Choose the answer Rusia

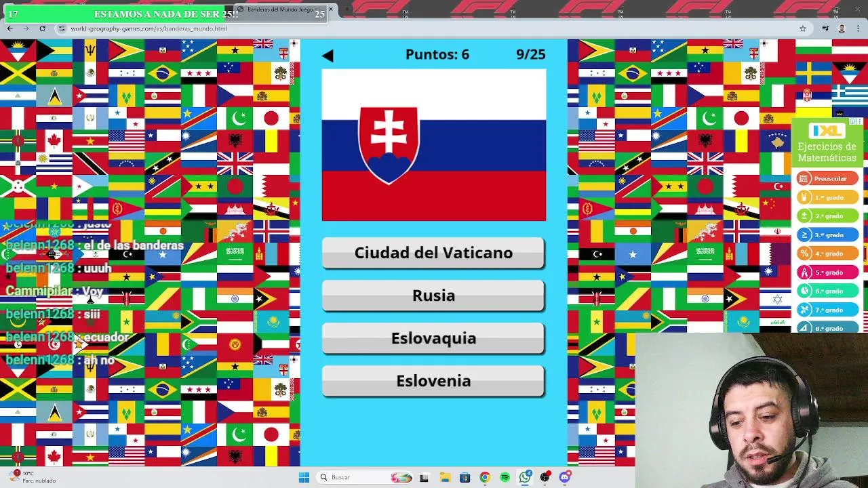[433, 296]
